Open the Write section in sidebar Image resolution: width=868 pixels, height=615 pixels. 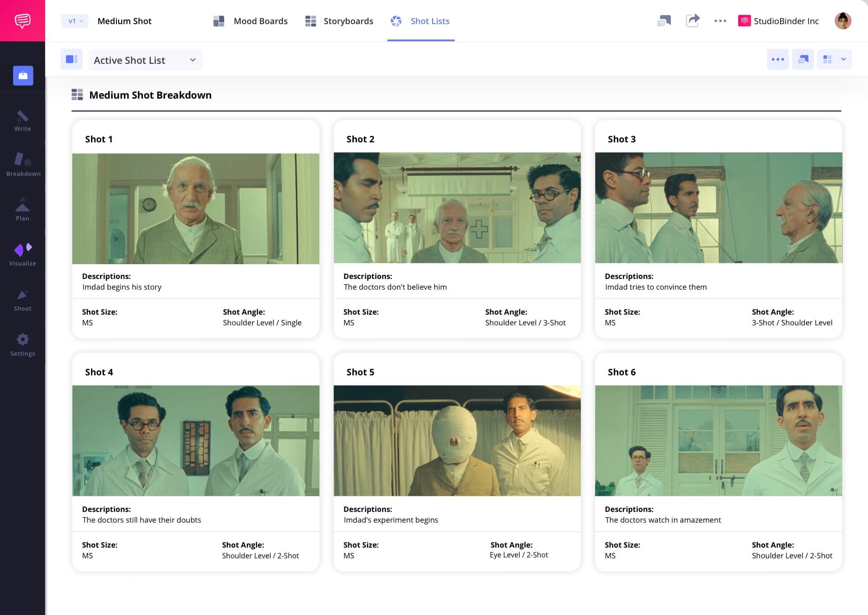pos(22,121)
